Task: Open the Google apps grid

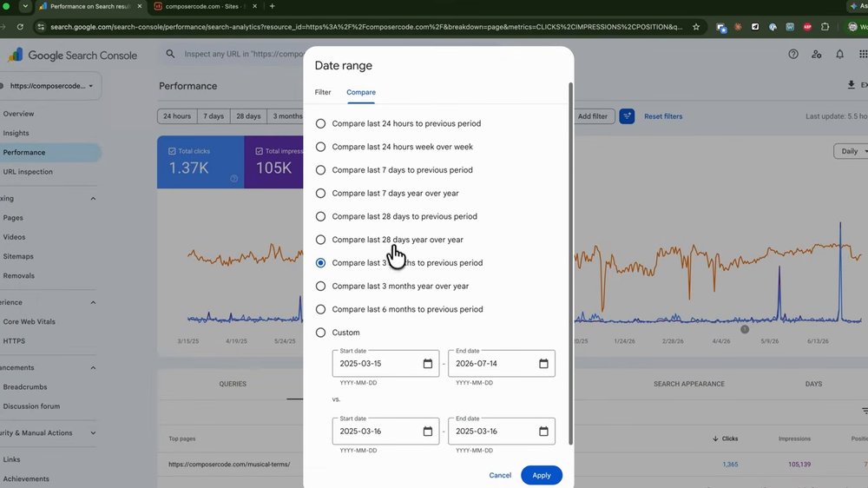Action: click(863, 54)
